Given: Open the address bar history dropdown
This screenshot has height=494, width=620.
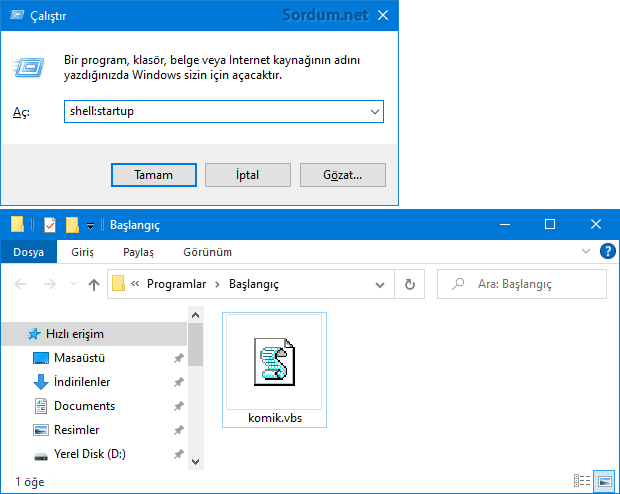Looking at the screenshot, I should [x=380, y=284].
